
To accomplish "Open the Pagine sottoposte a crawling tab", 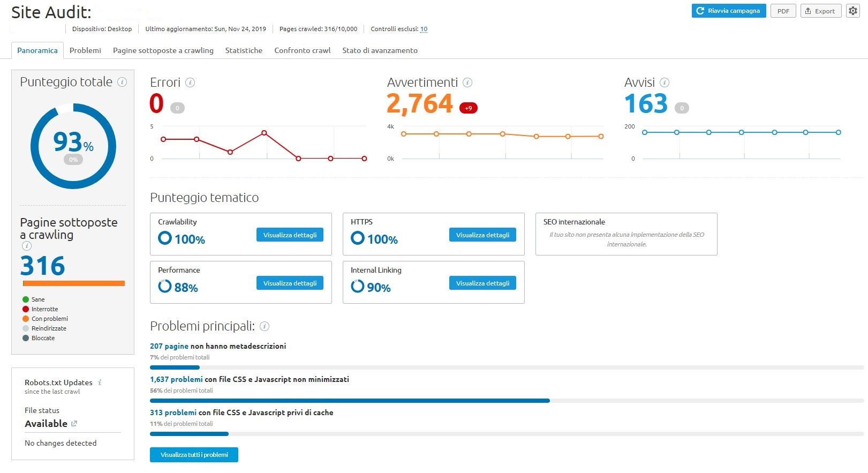I will (x=163, y=50).
